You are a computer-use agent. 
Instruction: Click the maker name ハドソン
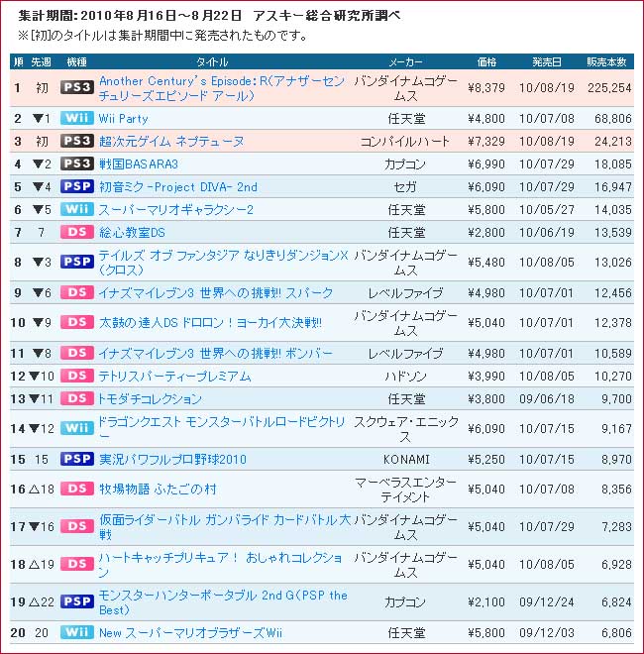pyautogui.click(x=405, y=377)
